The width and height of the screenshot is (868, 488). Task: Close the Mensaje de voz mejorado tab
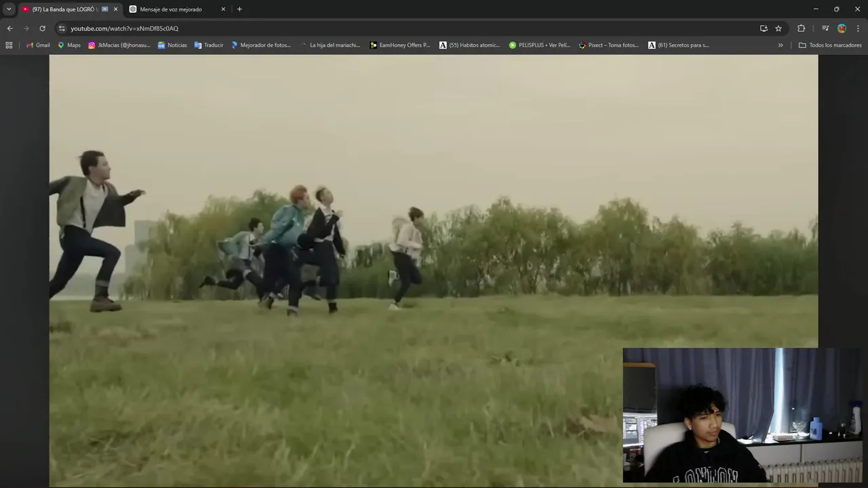223,9
